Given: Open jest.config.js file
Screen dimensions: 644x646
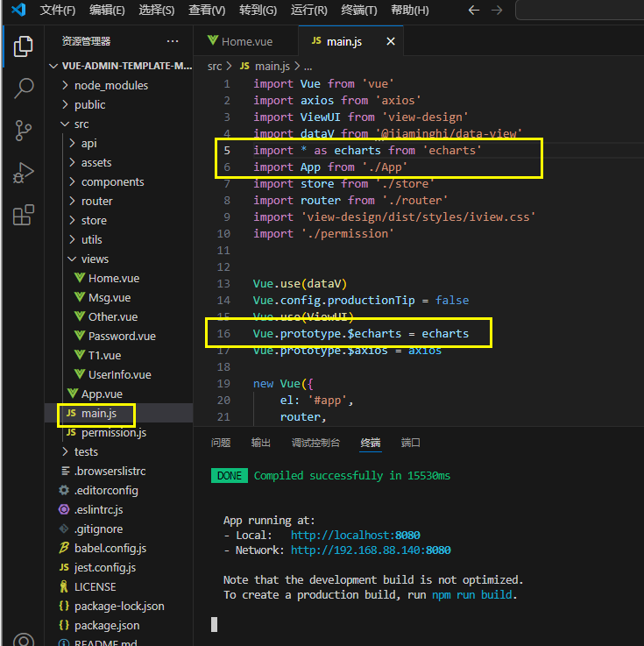Looking at the screenshot, I should pyautogui.click(x=119, y=568).
